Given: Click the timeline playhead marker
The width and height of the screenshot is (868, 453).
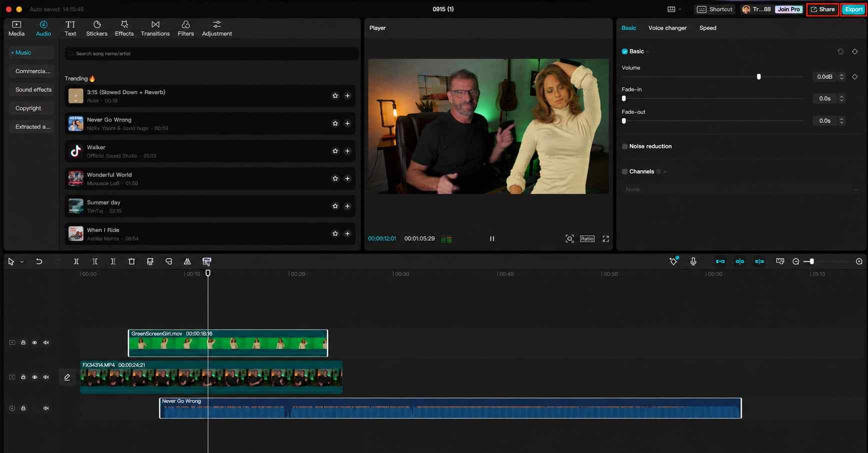Looking at the screenshot, I should pyautogui.click(x=208, y=273).
